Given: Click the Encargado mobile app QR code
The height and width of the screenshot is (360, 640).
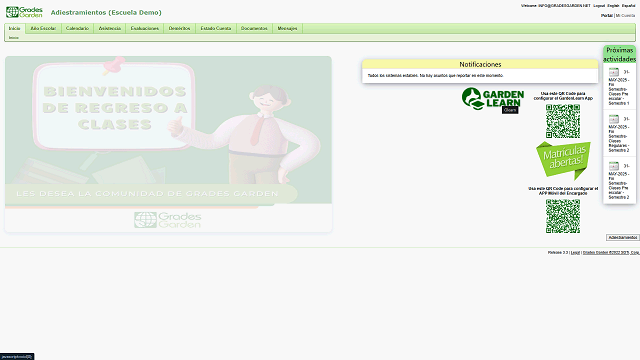Looking at the screenshot, I should (563, 216).
